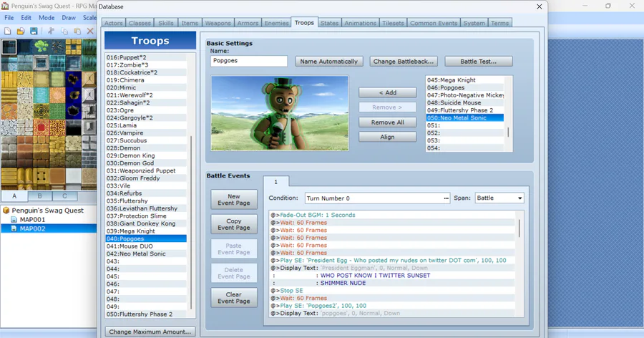This screenshot has height=338, width=644.
Task: Switch to the Animations tab
Action: coord(360,23)
